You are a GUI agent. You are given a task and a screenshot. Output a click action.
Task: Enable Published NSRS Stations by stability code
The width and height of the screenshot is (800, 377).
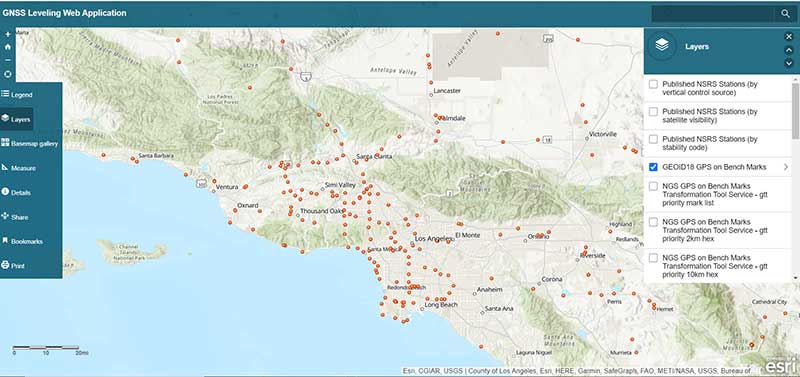[x=653, y=139]
